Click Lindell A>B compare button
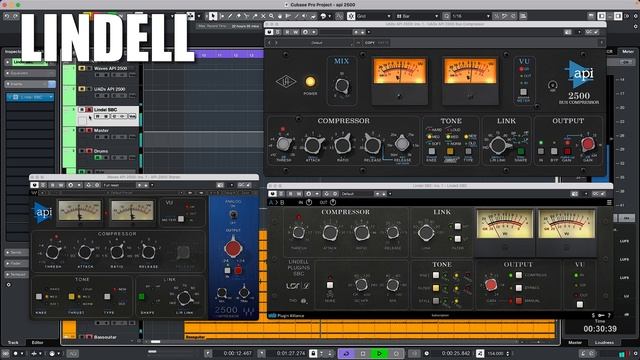640x360 pixels. click(x=276, y=202)
